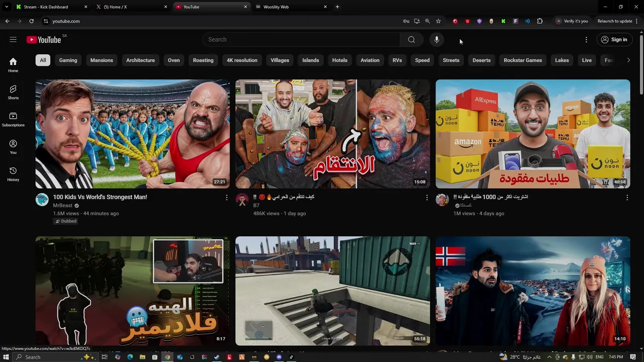Open more options for MrBeast video
Image resolution: width=644 pixels, height=362 pixels.
[226, 198]
